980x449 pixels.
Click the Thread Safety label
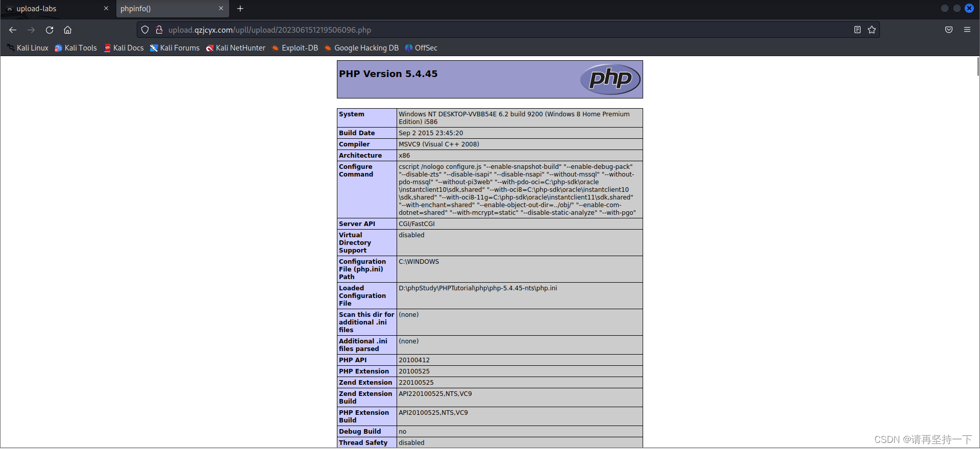[363, 443]
